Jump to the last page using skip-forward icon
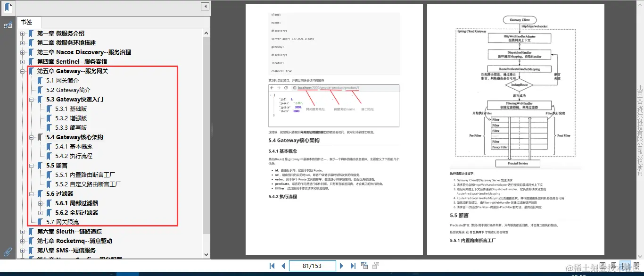644x276 pixels. pos(353,266)
